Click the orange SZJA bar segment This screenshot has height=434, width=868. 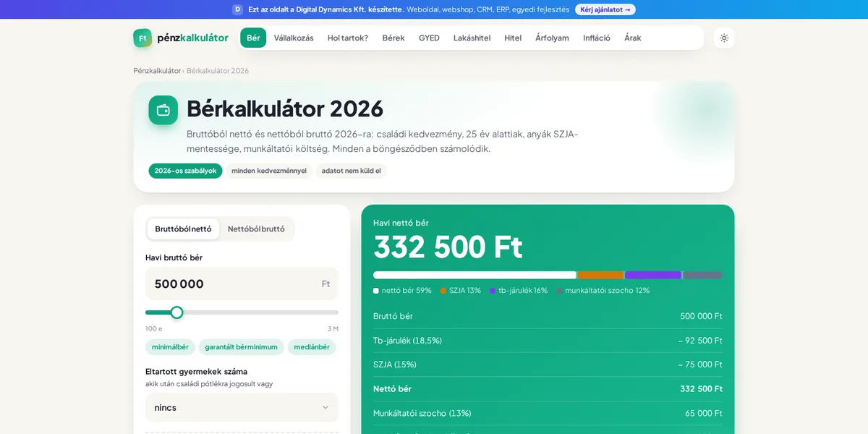[x=600, y=275]
